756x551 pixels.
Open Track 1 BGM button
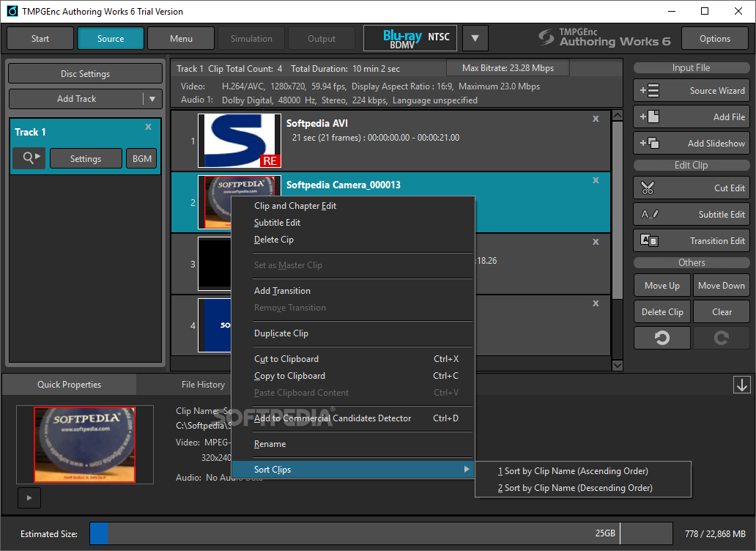coord(142,158)
